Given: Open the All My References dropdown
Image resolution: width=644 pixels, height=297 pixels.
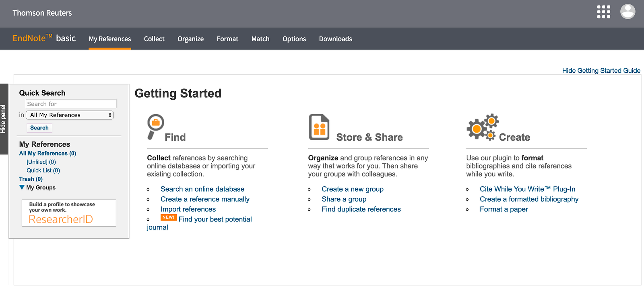Looking at the screenshot, I should 70,115.
